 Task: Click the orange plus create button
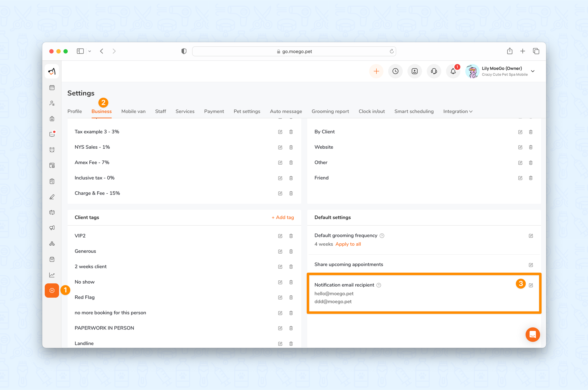376,71
